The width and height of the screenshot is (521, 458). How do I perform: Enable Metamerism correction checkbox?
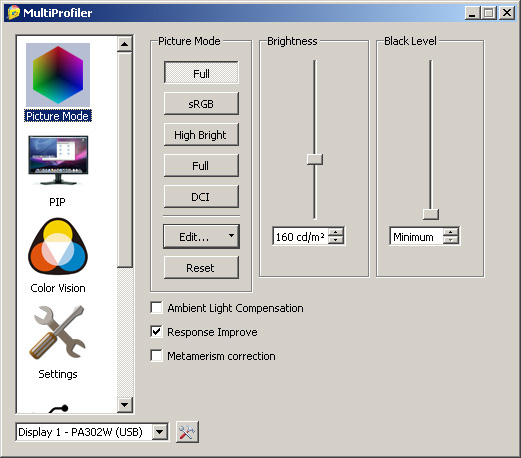[156, 356]
